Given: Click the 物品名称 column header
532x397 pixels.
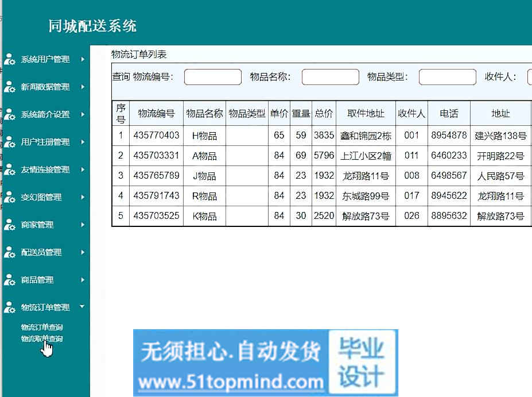Looking at the screenshot, I should click(204, 113).
